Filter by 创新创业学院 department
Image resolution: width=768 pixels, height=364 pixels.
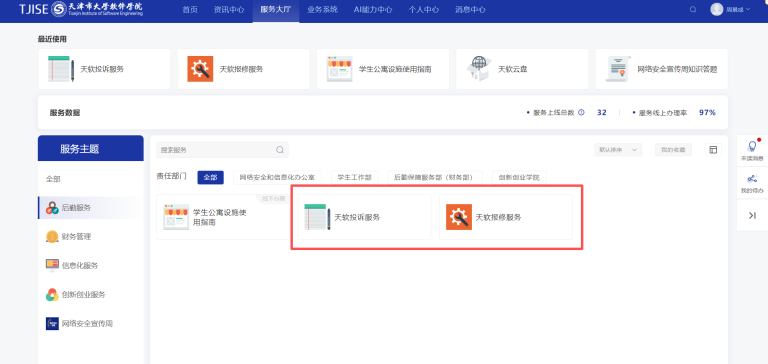(x=519, y=177)
